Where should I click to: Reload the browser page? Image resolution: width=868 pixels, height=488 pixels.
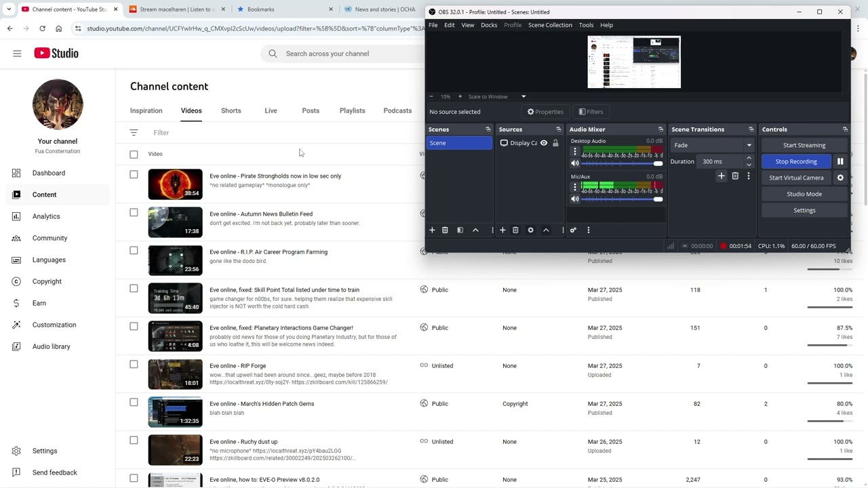(x=42, y=28)
